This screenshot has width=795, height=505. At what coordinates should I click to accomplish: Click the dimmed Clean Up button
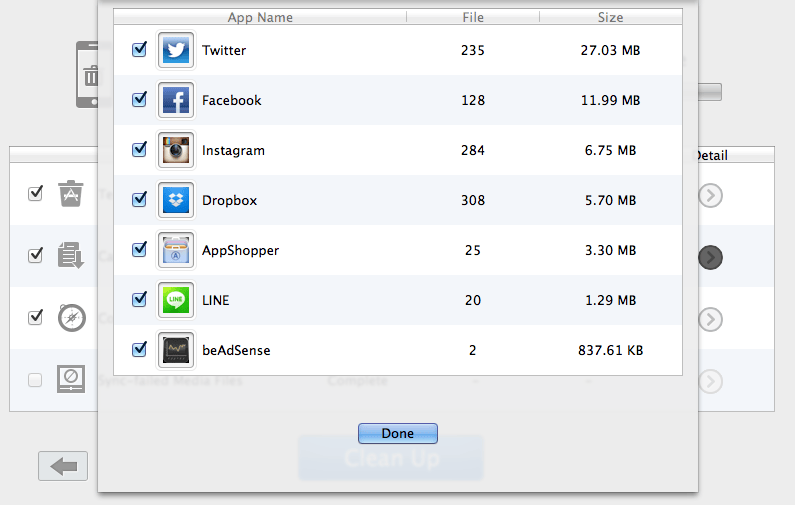point(391,458)
